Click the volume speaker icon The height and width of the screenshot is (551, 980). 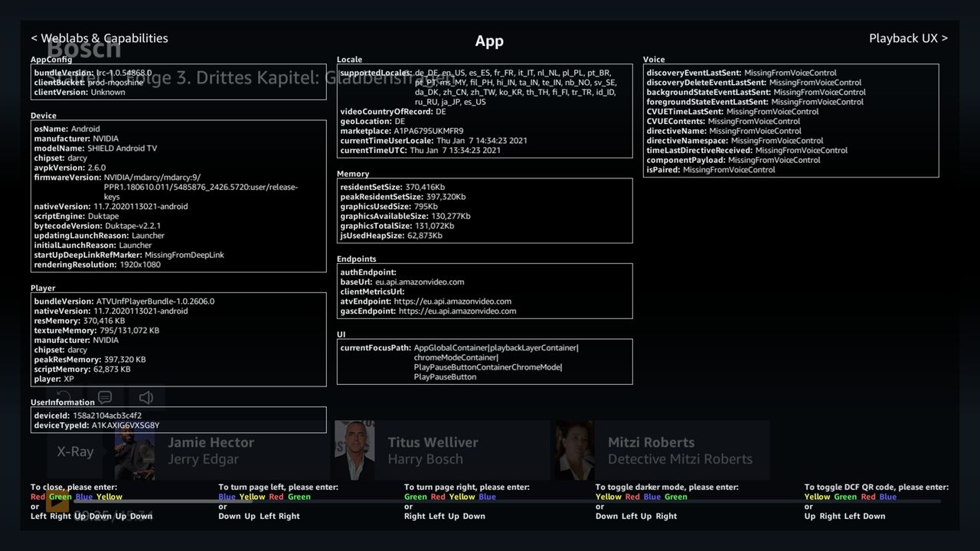(146, 397)
